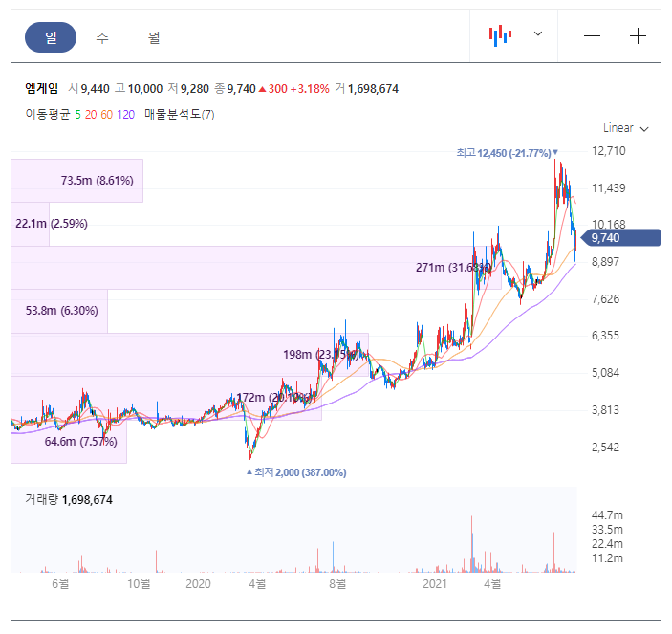This screenshot has width=672, height=634.
Task: Click the 5,084 price axis label
Action: [606, 373]
